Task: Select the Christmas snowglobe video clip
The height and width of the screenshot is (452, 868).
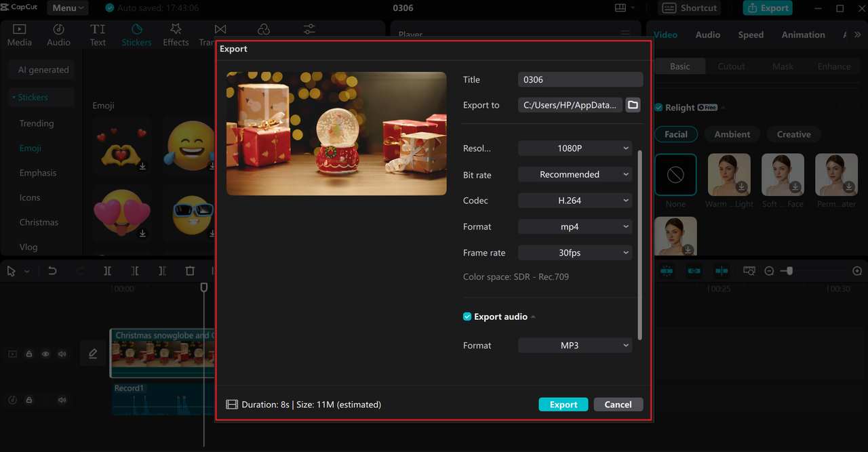Action: pos(163,352)
